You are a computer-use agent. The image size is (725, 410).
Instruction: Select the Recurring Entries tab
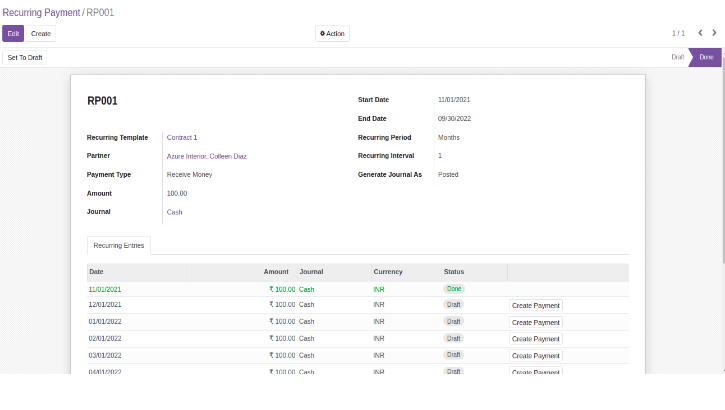point(118,244)
